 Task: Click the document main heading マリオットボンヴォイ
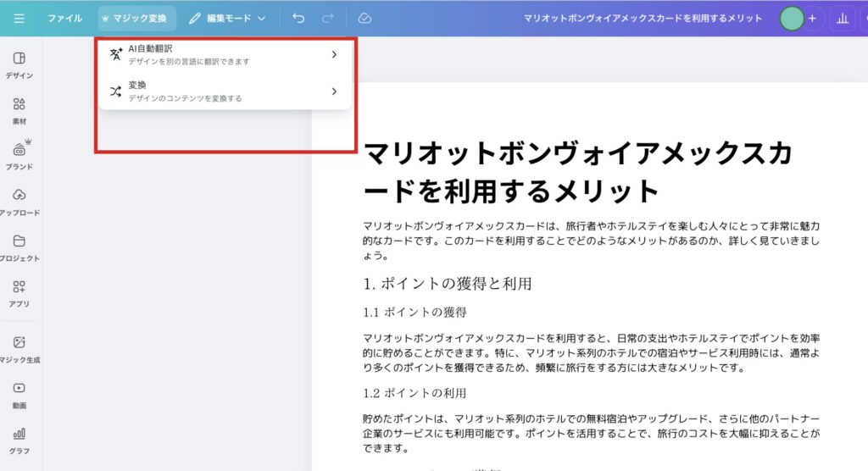click(578, 172)
